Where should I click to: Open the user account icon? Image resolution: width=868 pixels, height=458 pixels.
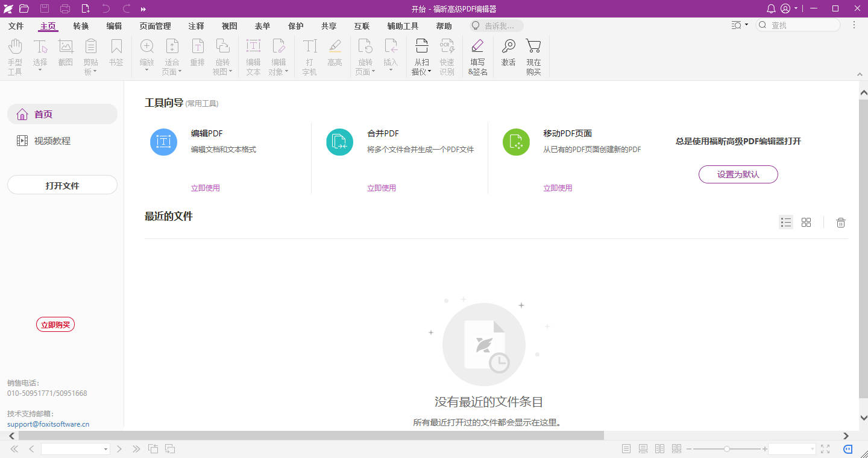pyautogui.click(x=785, y=8)
